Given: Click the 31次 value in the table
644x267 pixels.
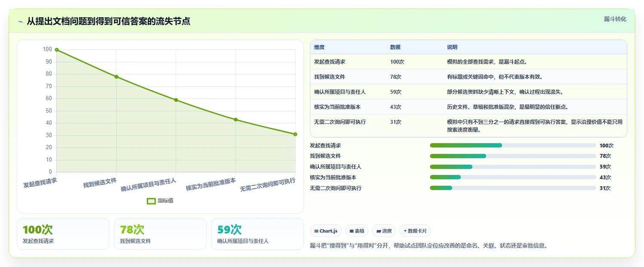Looking at the screenshot, I should click(396, 122).
